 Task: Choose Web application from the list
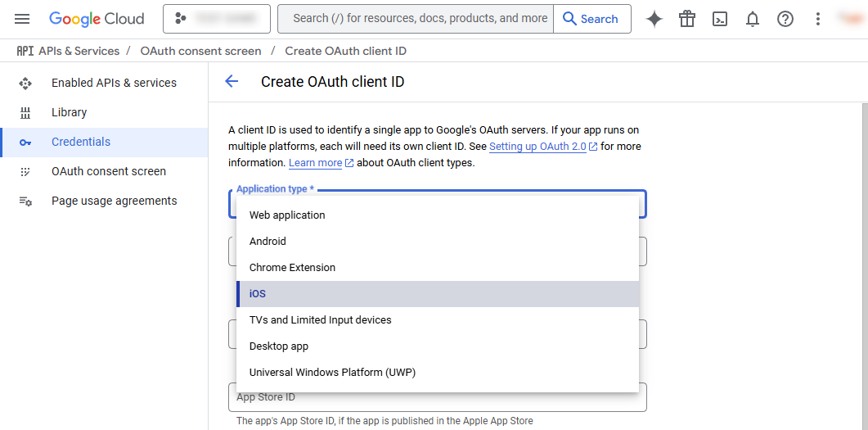click(438, 215)
